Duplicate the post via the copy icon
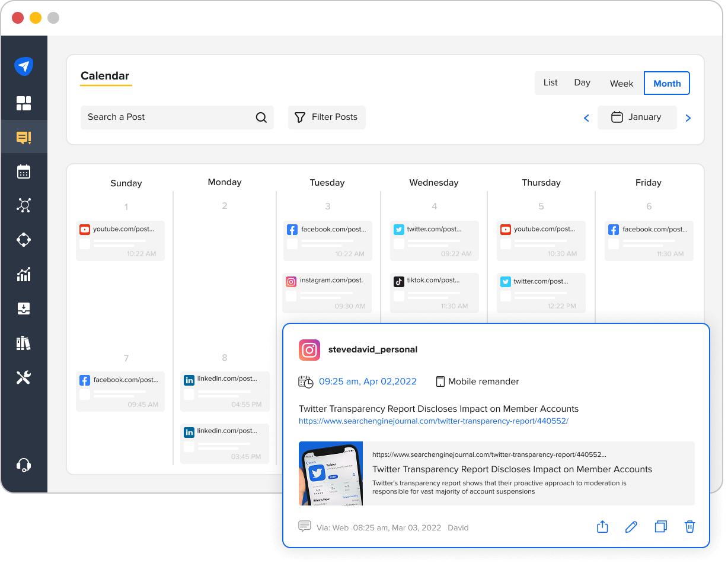728x566 pixels. click(660, 526)
